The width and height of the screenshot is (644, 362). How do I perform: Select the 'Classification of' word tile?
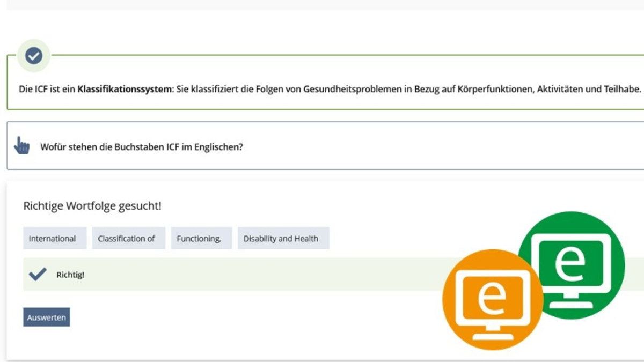pyautogui.click(x=128, y=238)
